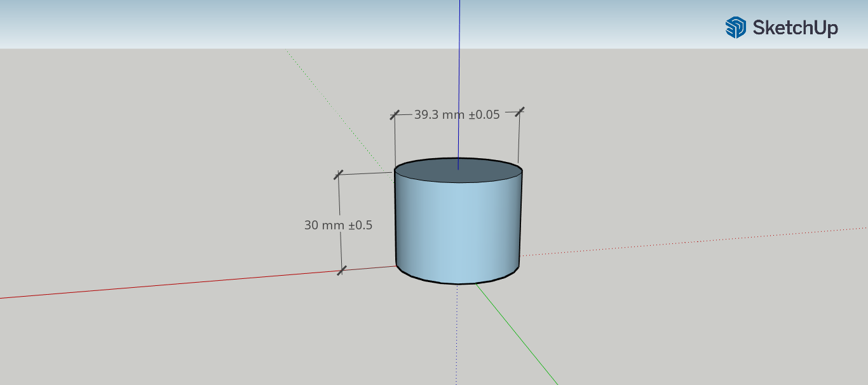Viewport: 868px width, 385px height.
Task: Select the cylinder's dark top face
Action: (458, 170)
